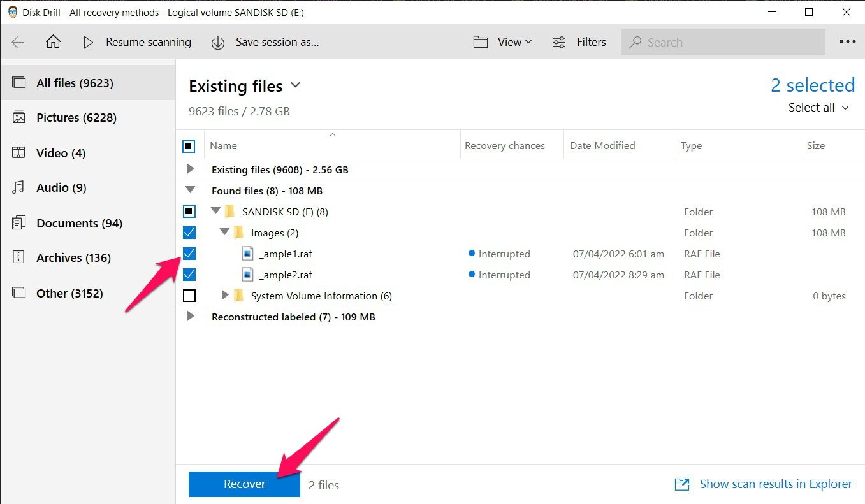Screen dimensions: 865x504
Task: Click Save session as... label
Action: point(277,42)
